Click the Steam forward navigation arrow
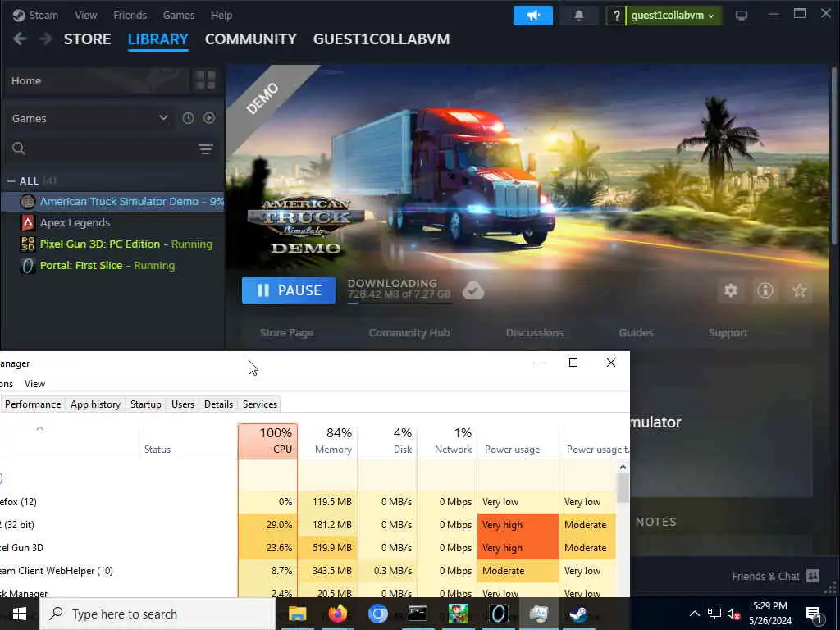Screen dimensions: 840x630 click(46, 39)
